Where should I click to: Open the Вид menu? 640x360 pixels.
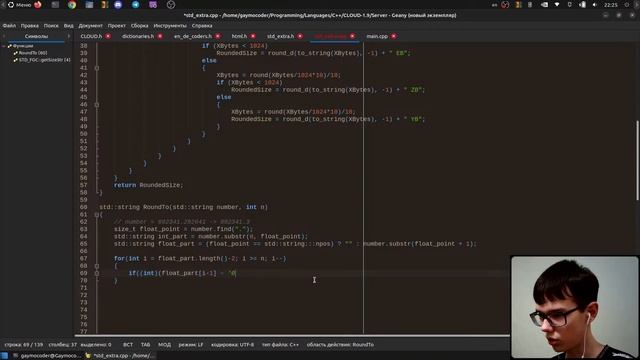click(x=69, y=25)
